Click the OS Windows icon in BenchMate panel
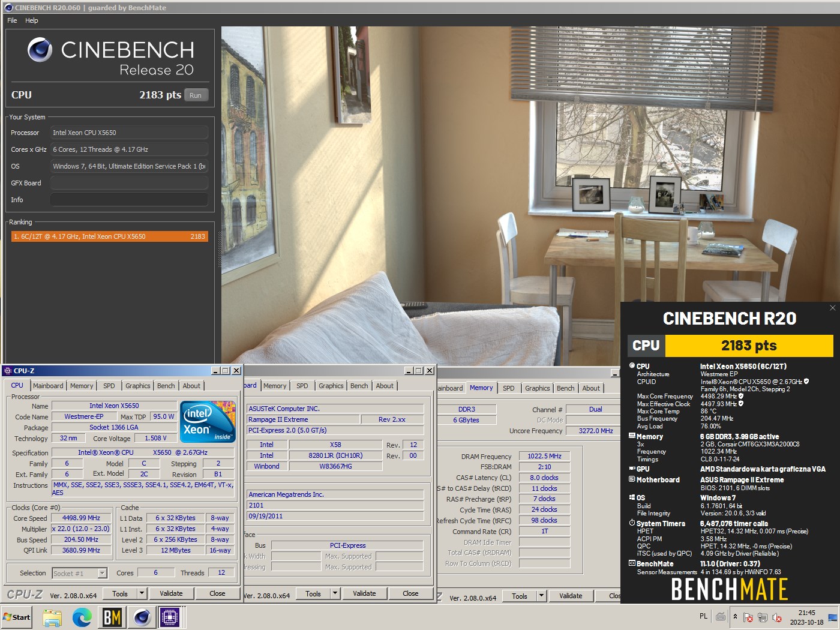The width and height of the screenshot is (840, 630). (x=632, y=497)
